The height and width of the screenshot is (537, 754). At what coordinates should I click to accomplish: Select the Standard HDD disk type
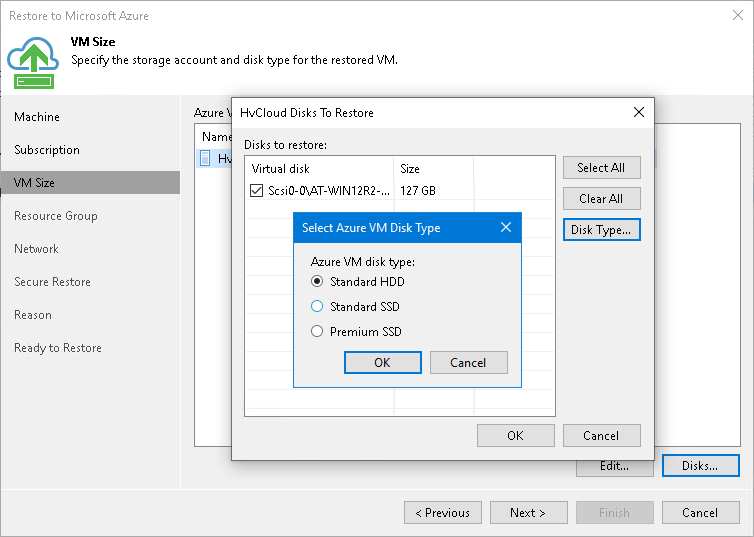(317, 282)
